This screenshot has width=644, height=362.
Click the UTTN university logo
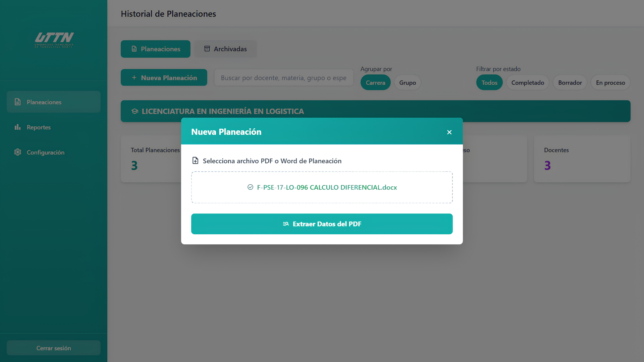click(54, 40)
